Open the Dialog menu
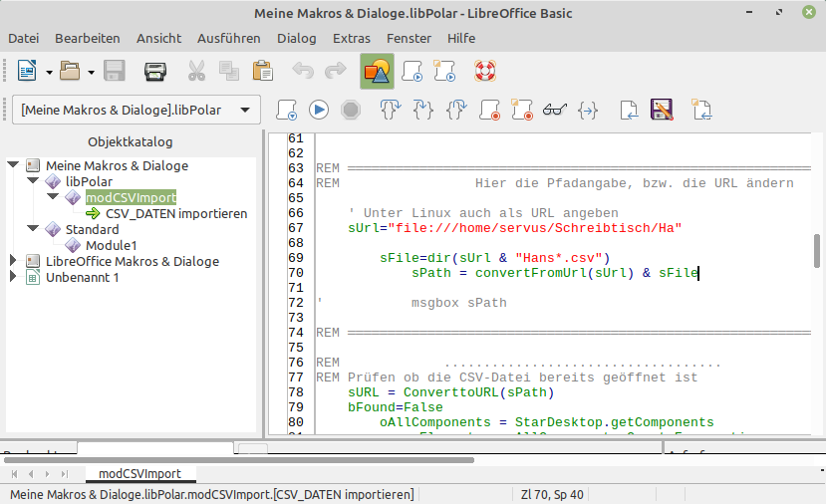 297,39
